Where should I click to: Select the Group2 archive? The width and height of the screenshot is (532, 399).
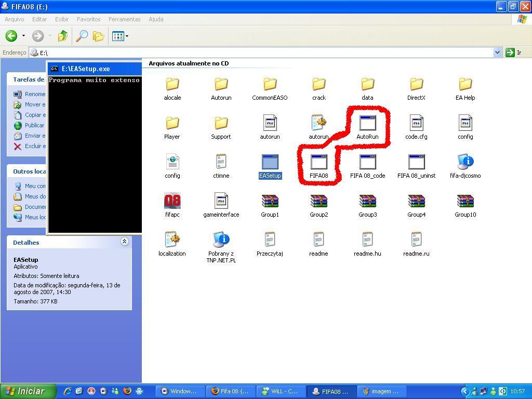click(x=319, y=206)
